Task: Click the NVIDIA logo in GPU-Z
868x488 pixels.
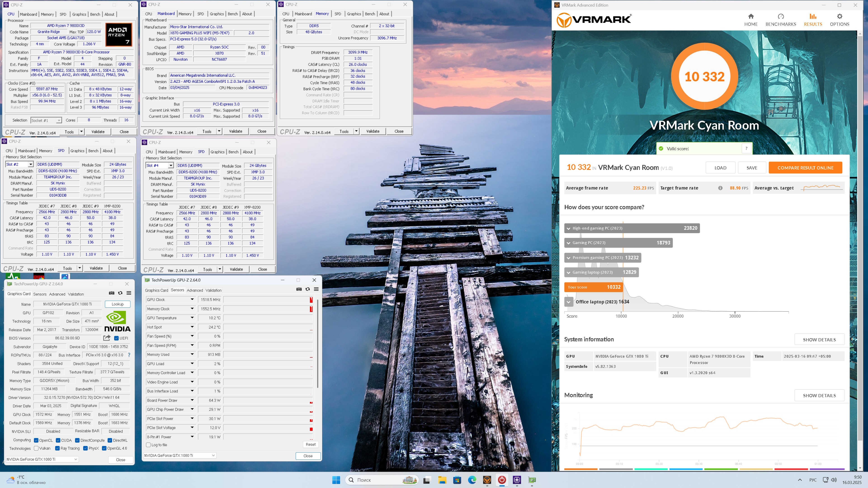Action: (117, 321)
